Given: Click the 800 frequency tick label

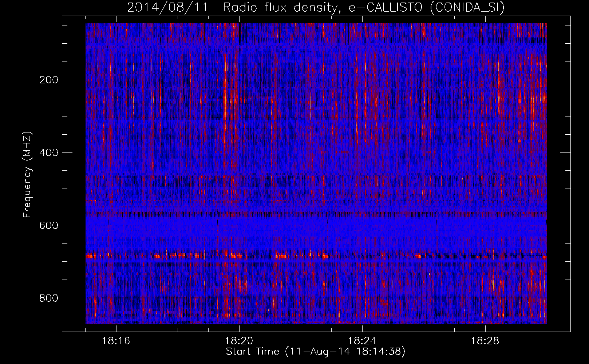Looking at the screenshot, I should (49, 298).
